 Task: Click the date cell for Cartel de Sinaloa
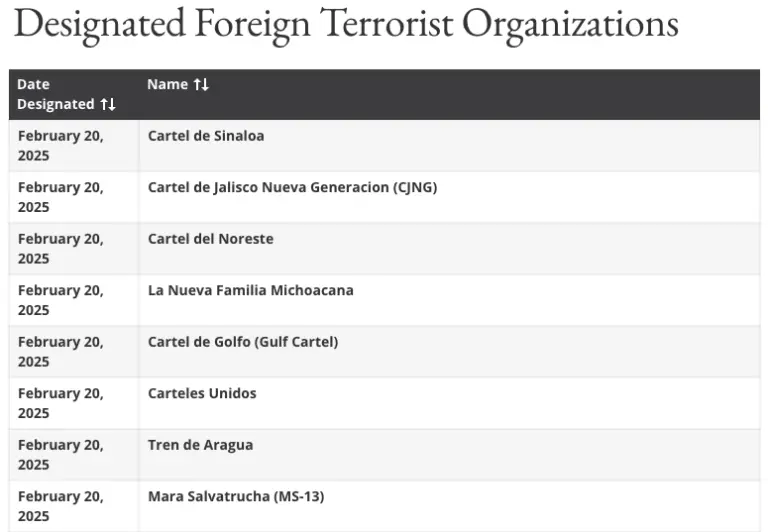[x=61, y=145]
